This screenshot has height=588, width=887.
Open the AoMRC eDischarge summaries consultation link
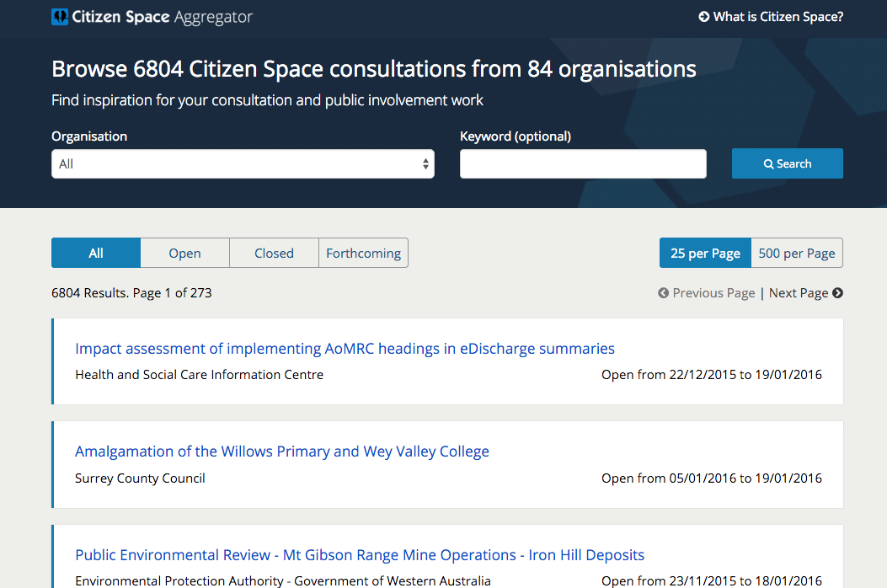point(344,348)
